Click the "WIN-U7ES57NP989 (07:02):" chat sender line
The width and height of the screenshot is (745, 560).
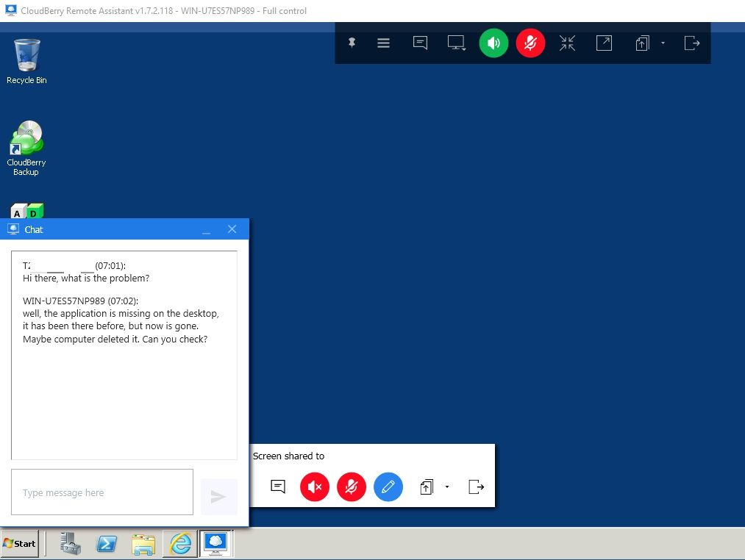click(81, 301)
